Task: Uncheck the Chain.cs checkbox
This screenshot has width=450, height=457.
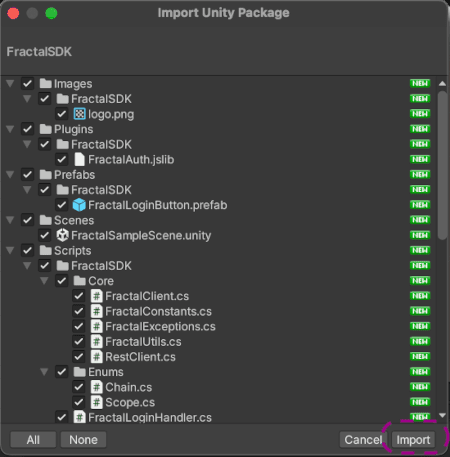Action: point(79,387)
